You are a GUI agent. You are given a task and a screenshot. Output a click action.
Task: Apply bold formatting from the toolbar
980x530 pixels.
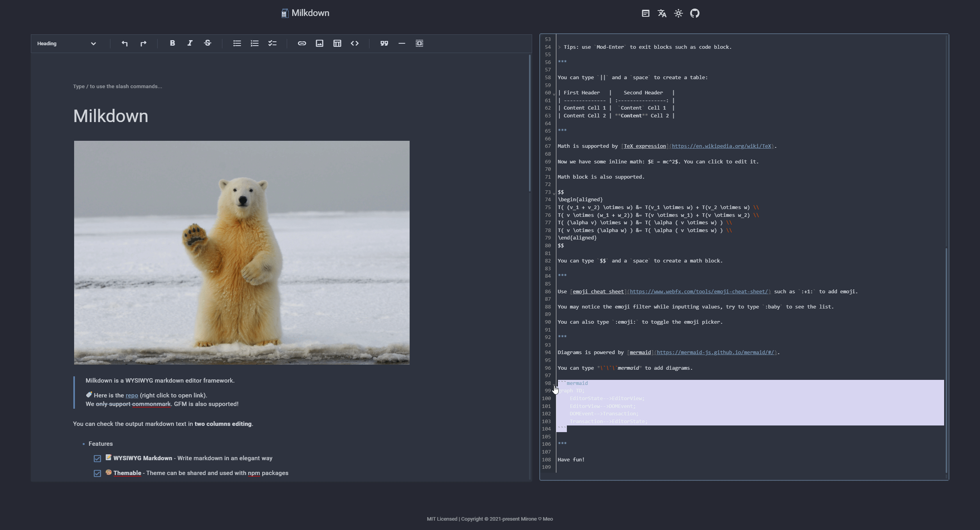(172, 43)
